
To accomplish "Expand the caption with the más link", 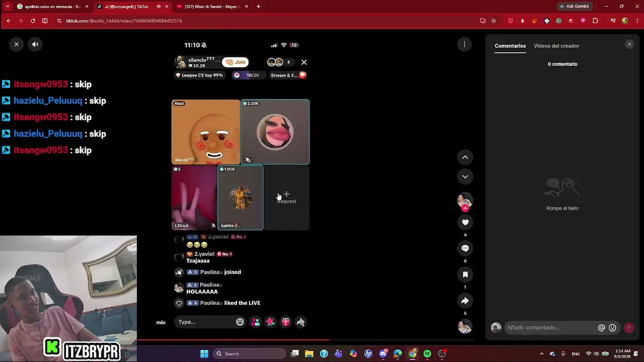I will [x=161, y=322].
